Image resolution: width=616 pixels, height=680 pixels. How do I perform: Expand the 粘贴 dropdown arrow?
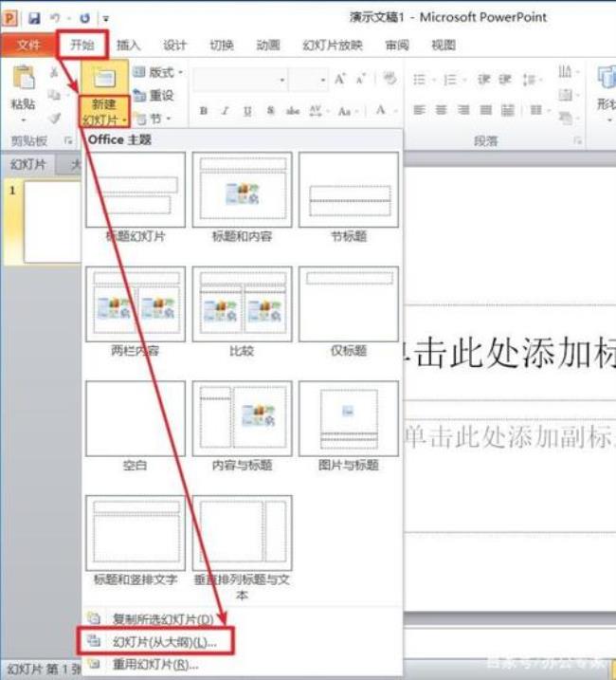[x=24, y=119]
